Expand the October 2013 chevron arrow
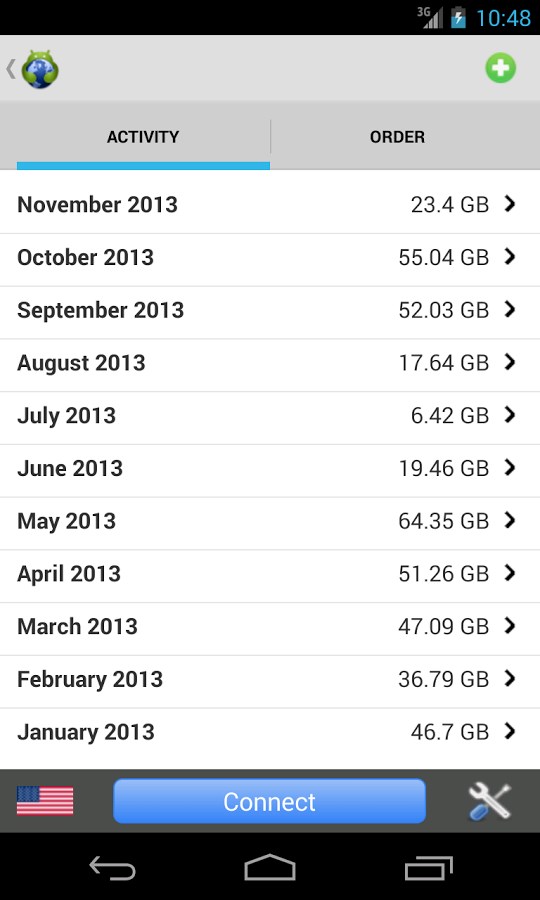540x900 pixels. (x=510, y=257)
